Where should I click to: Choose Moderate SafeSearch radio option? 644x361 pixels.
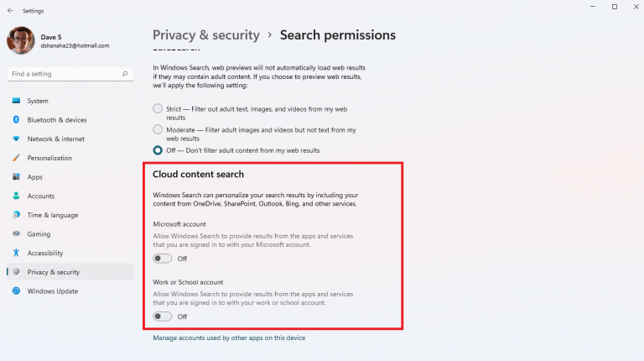coord(158,129)
